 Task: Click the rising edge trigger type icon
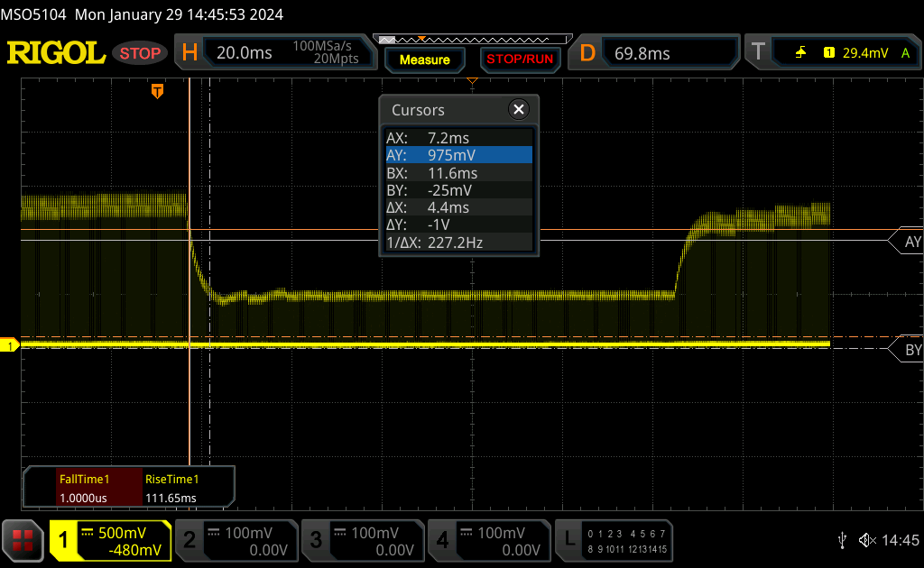800,53
